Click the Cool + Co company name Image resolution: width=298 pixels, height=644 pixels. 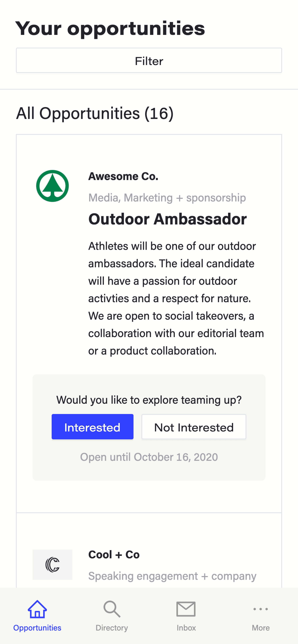(114, 555)
